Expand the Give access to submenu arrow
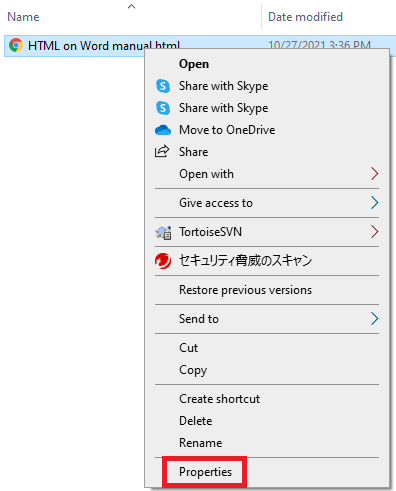 pyautogui.click(x=375, y=203)
